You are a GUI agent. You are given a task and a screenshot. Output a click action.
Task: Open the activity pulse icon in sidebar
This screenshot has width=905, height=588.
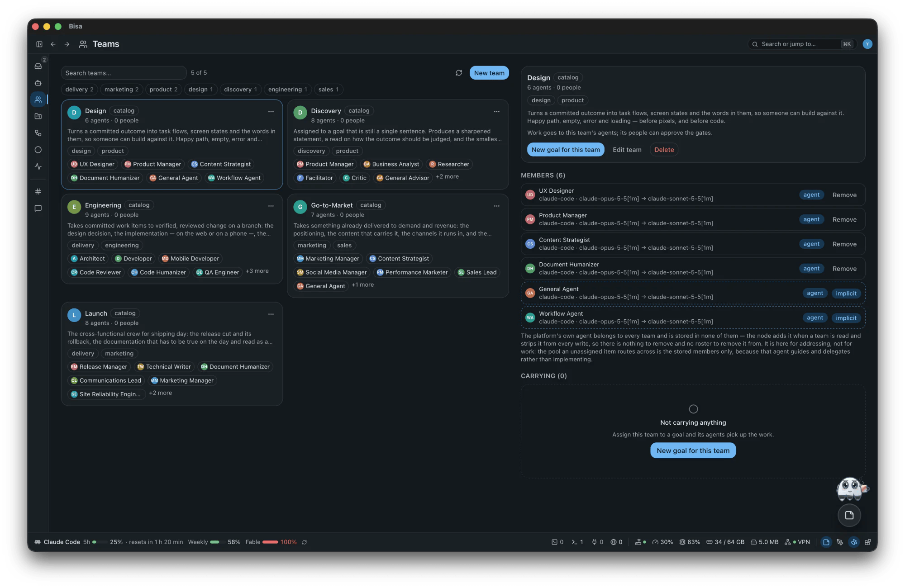coord(38,166)
